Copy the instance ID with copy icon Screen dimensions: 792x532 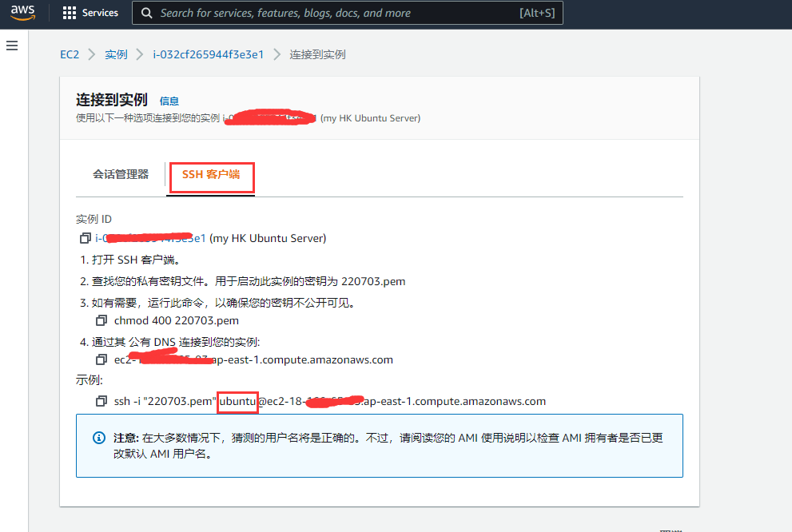[86, 238]
